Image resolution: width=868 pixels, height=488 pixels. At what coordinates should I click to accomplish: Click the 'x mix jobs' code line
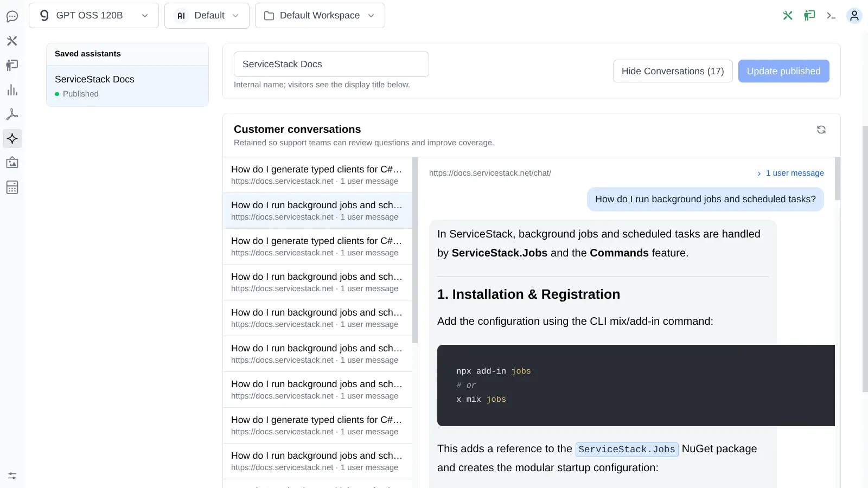(481, 399)
